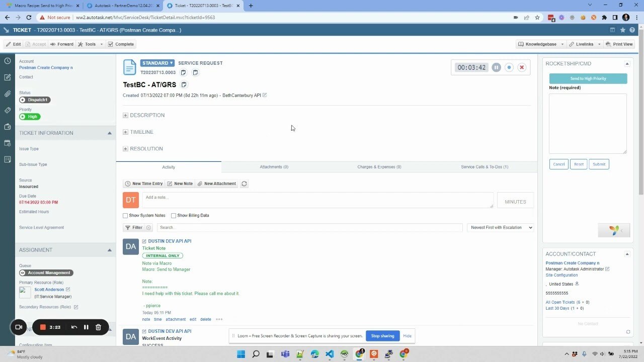Edit primary resource Scott Anderson pencil icon
The height and width of the screenshot is (362, 644).
click(x=68, y=290)
